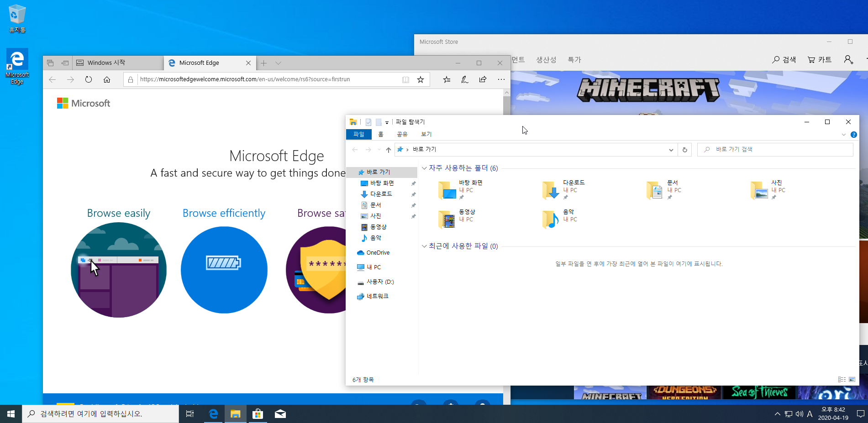Open the 카트 in Microsoft Store
The height and width of the screenshot is (423, 868).
click(x=820, y=60)
